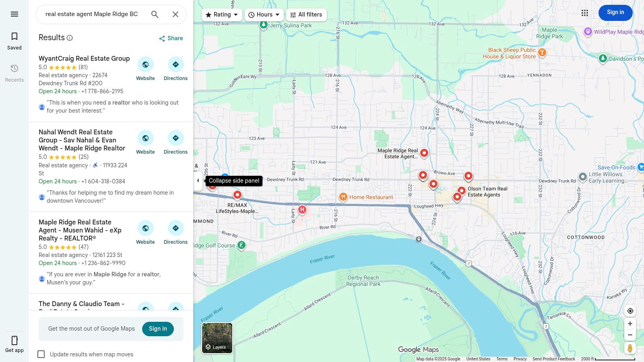Switch map view via Layers thumbnail
The height and width of the screenshot is (362, 644).
(217, 338)
